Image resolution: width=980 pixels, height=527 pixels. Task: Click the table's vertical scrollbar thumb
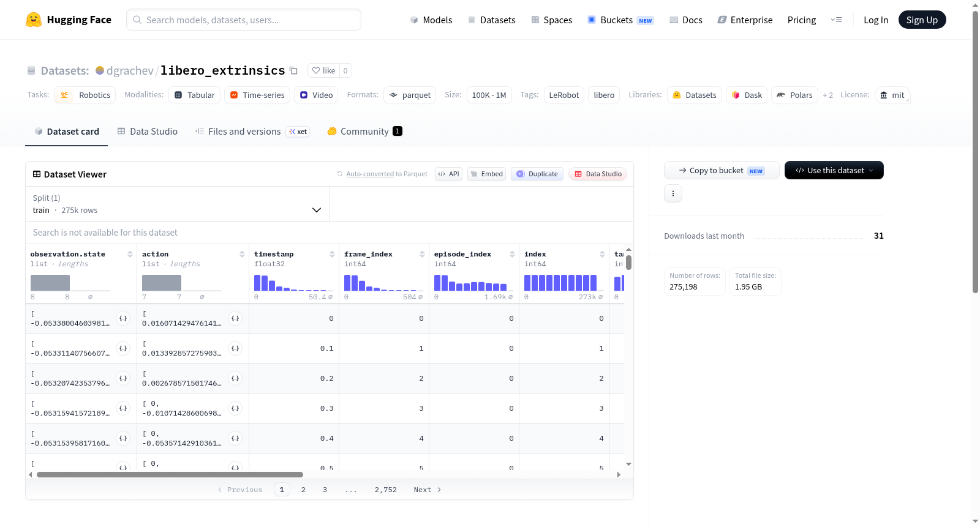tap(628, 263)
